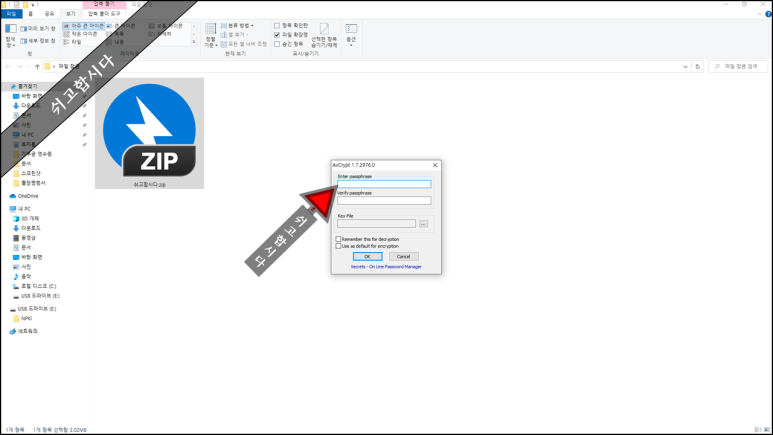Click 선택한 항목 숨기기/해제

pos(324,36)
